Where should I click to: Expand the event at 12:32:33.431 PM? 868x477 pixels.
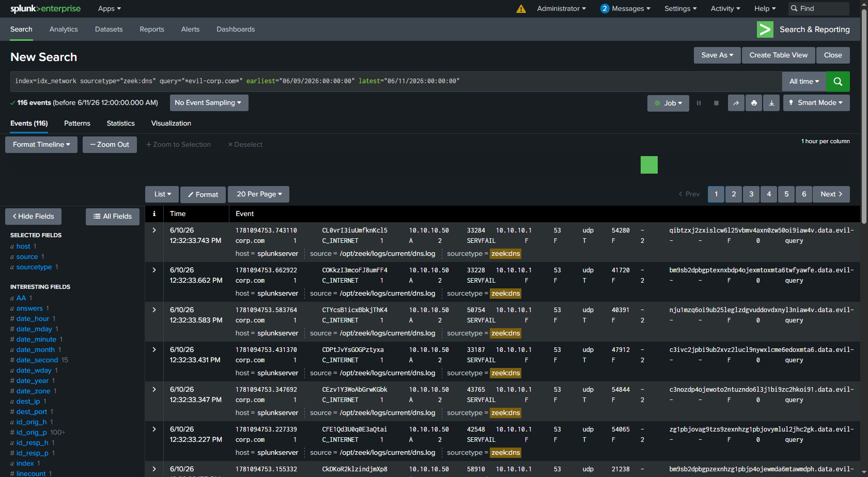[154, 349]
